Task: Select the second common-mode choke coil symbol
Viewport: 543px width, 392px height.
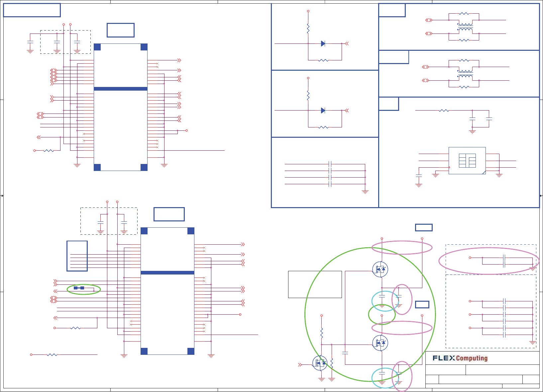Action: 465,74
